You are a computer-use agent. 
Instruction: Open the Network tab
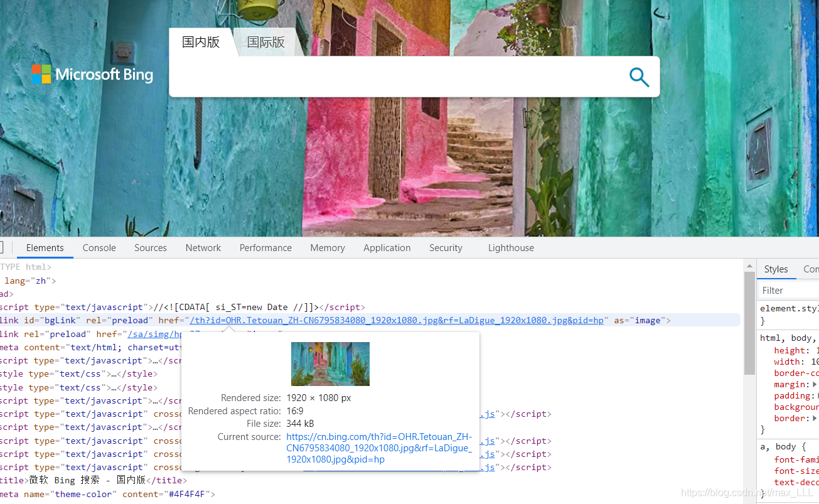(203, 248)
